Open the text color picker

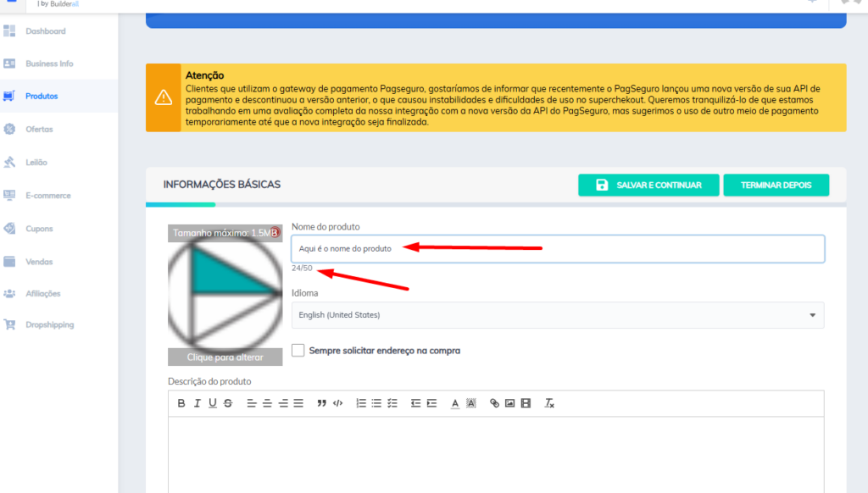455,403
